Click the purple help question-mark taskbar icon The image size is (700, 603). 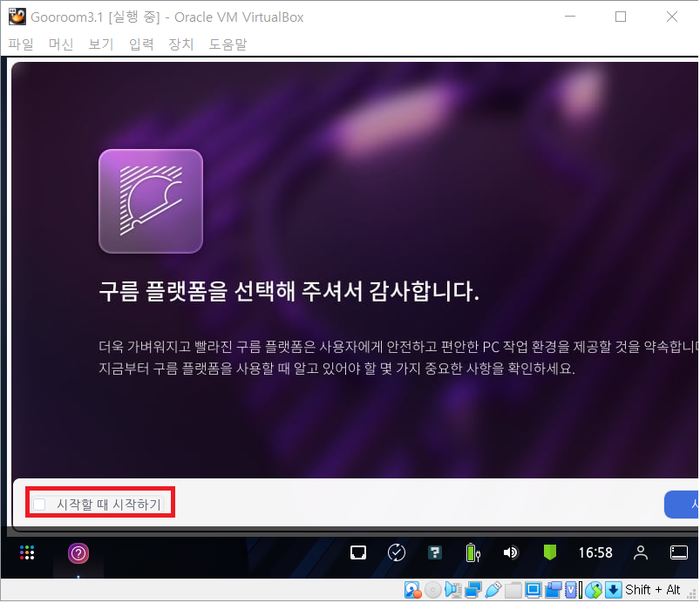[x=78, y=555]
